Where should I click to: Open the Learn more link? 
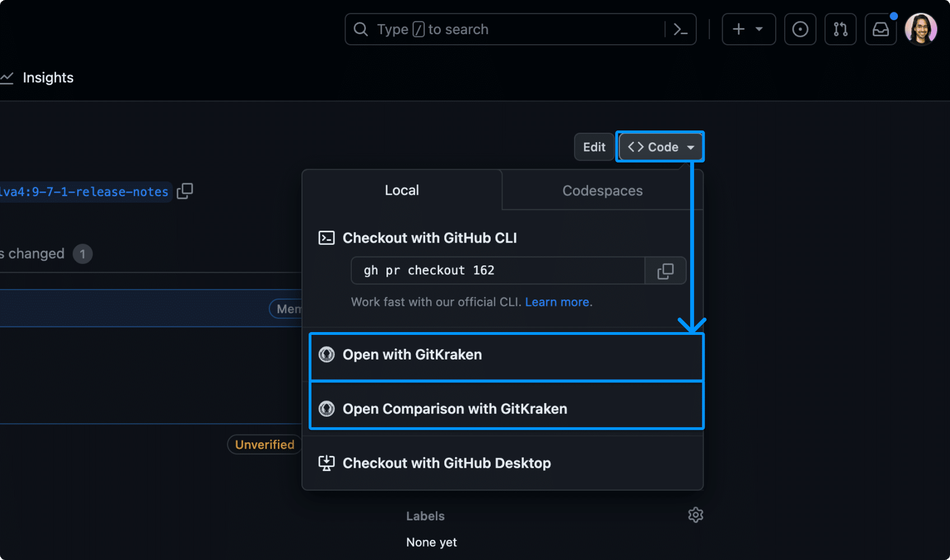click(x=557, y=302)
